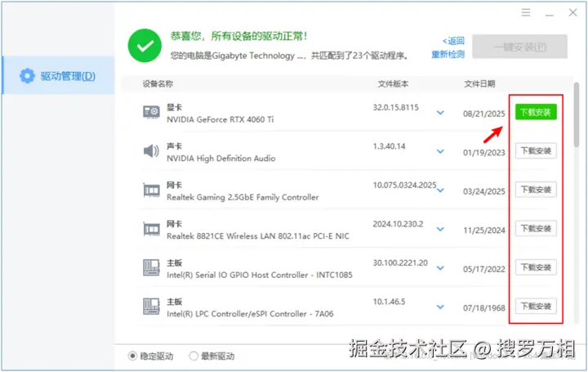Click the version text 10.1.46.5

pyautogui.click(x=389, y=302)
